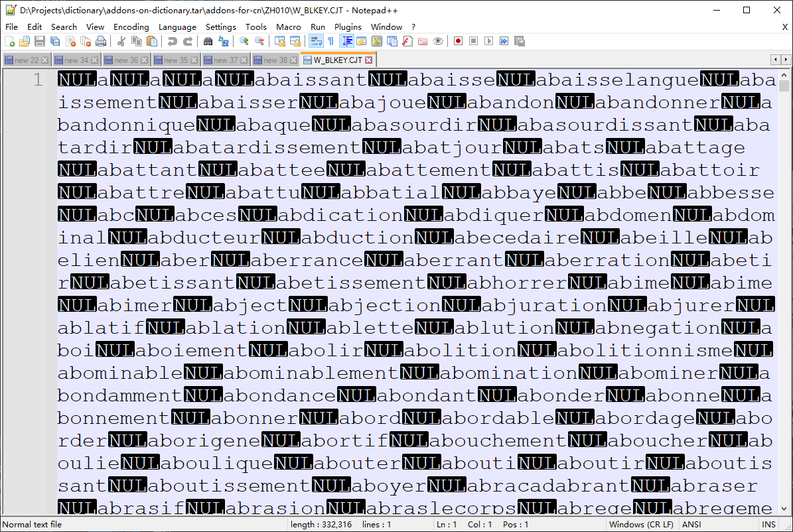Switch to the new 36 tab
The height and width of the screenshot is (532, 793).
125,60
